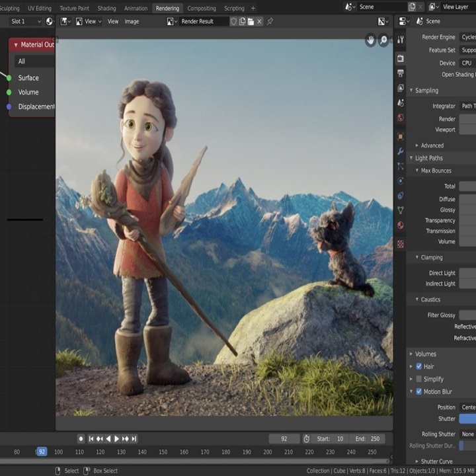Adjust the Motion Blur Shutter slider
This screenshot has height=476, width=476.
(467, 418)
